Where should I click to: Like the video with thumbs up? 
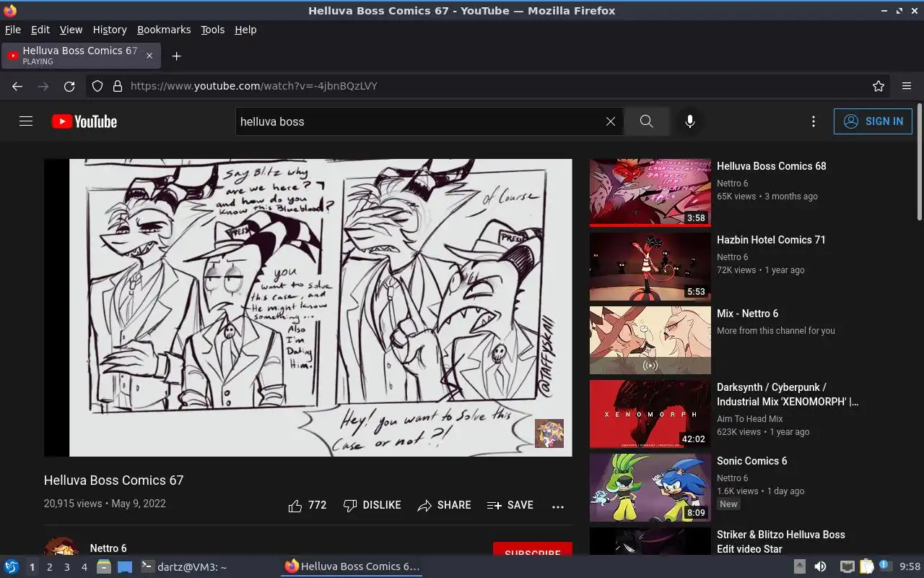(x=308, y=506)
